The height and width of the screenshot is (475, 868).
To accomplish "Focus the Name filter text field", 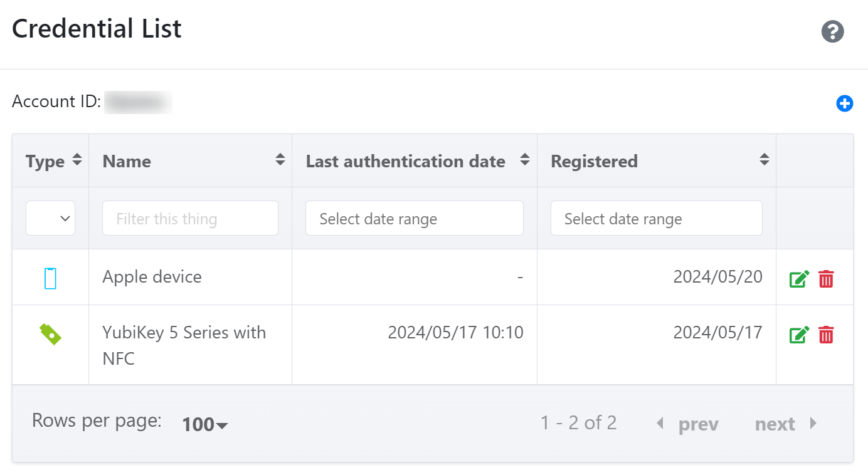I will tap(190, 218).
